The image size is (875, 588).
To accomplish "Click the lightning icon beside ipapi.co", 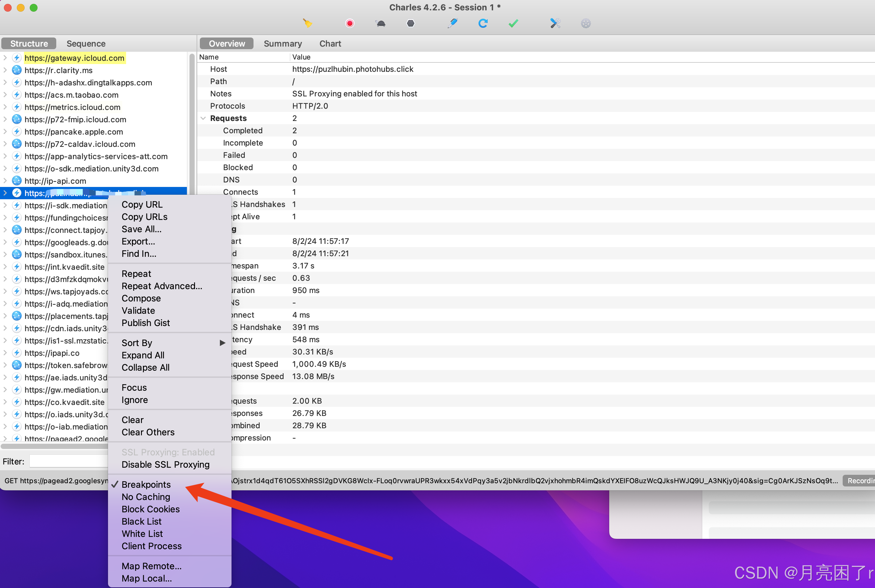I will [x=16, y=353].
